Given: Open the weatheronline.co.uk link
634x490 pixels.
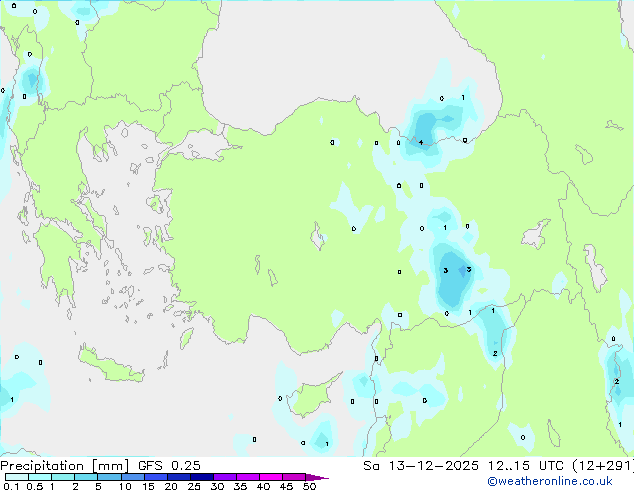Looking at the screenshot, I should pyautogui.click(x=549, y=481).
